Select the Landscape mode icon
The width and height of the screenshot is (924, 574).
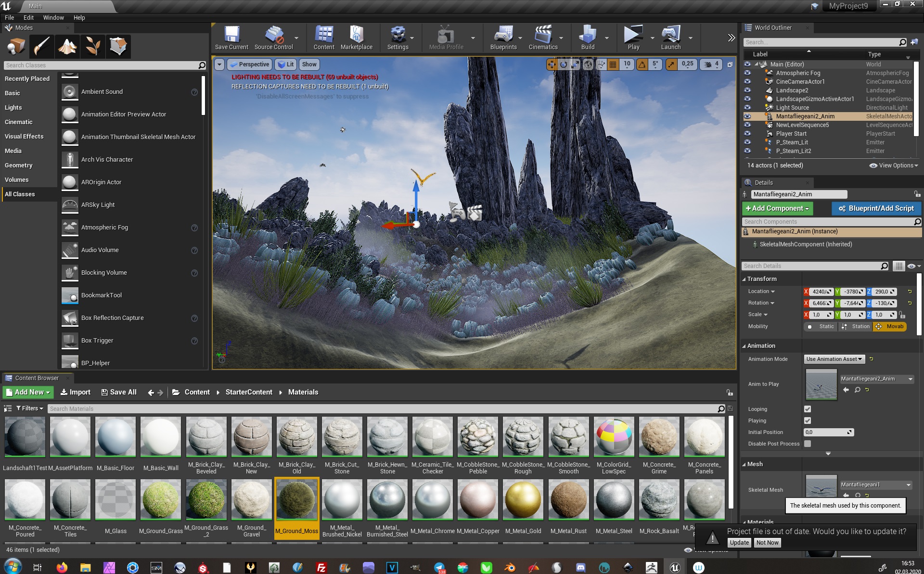point(67,47)
